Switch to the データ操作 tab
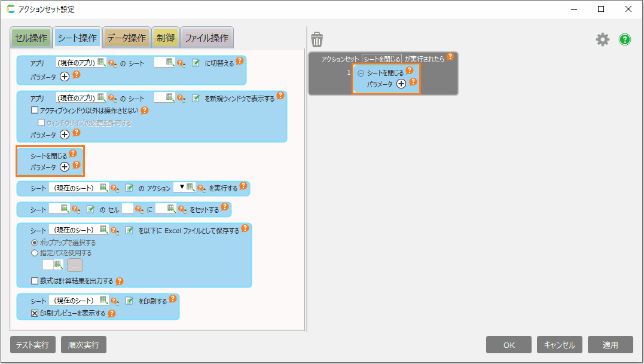The image size is (644, 364). pyautogui.click(x=126, y=38)
